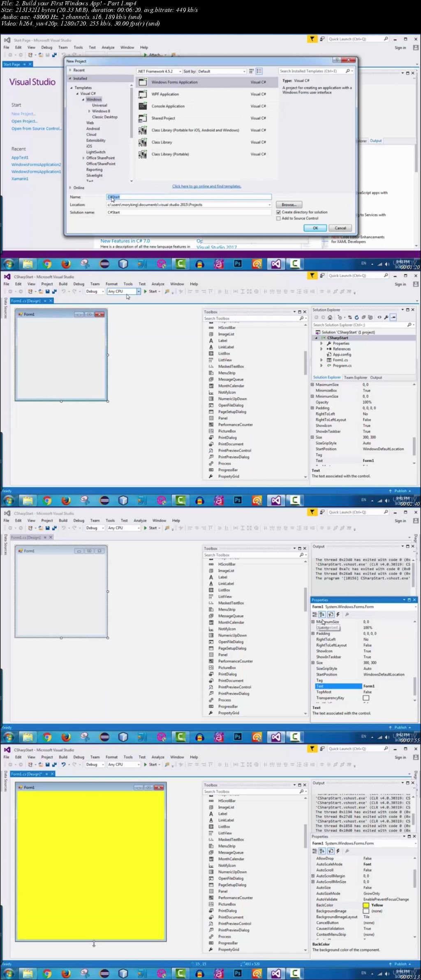This screenshot has height=980, width=421.
Task: Open the Open from Source Control... link
Action: pyautogui.click(x=37, y=129)
